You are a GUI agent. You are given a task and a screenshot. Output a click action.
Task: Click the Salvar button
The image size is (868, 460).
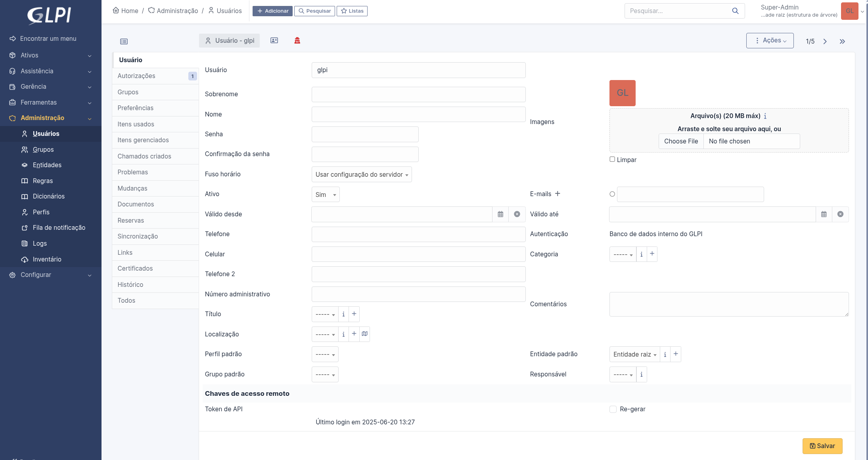822,446
